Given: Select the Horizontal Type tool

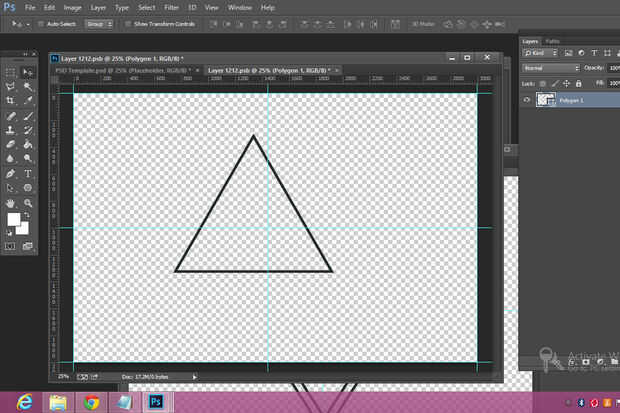Looking at the screenshot, I should tap(28, 173).
